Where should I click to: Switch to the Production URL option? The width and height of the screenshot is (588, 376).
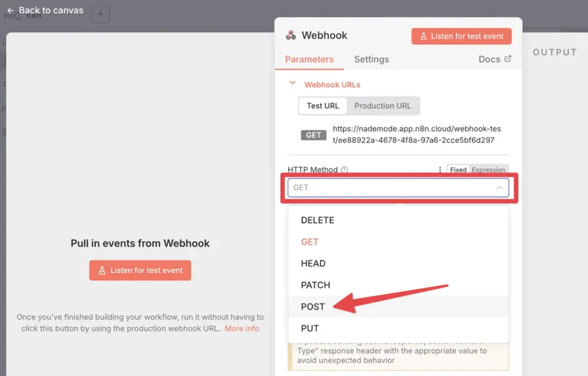pos(382,106)
